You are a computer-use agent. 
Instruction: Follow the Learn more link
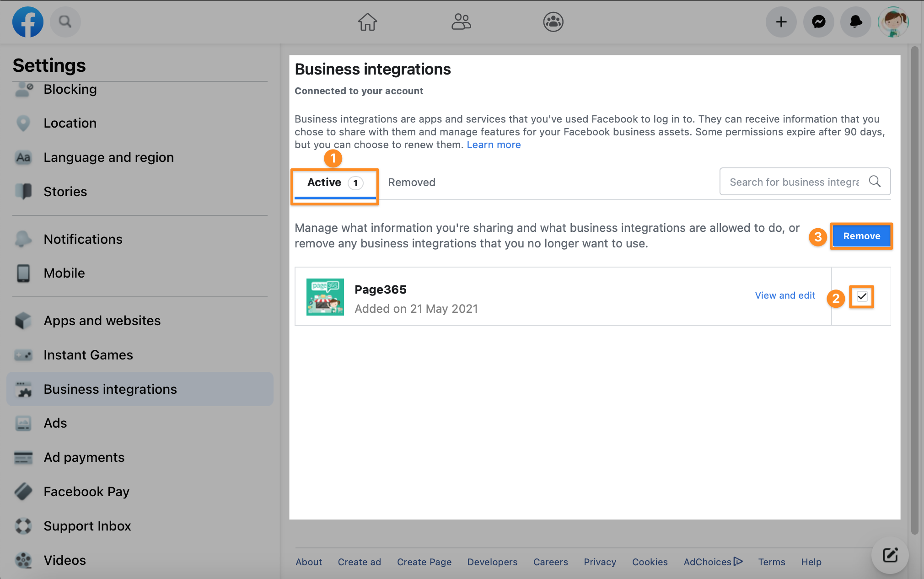click(494, 145)
